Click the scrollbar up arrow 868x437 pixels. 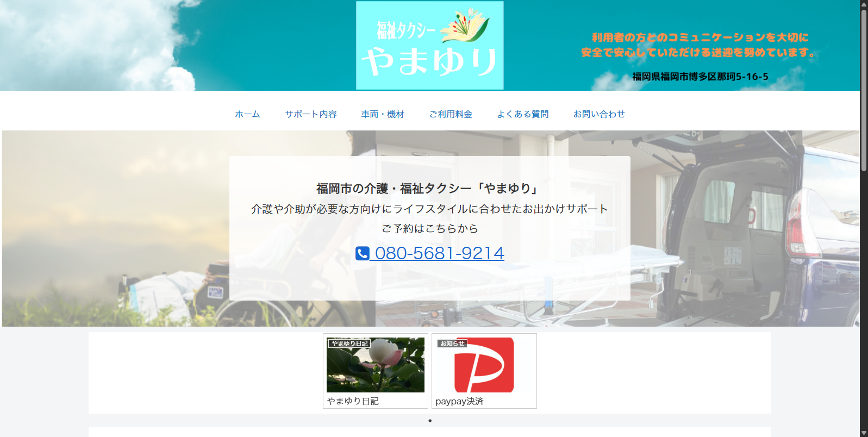[864, 4]
